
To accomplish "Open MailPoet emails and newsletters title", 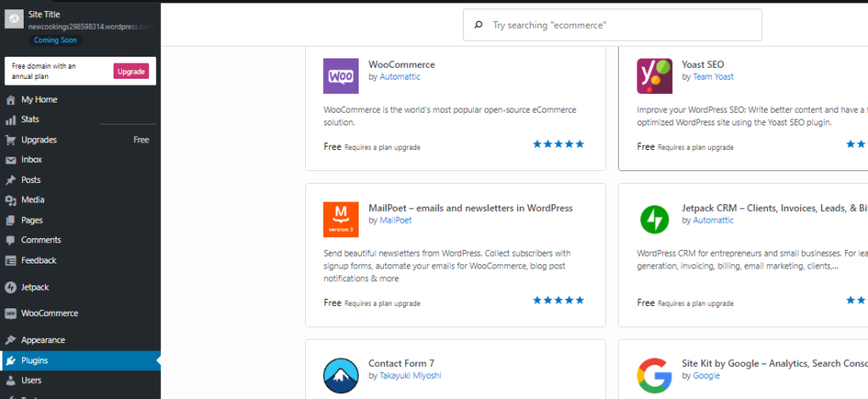I will click(x=470, y=208).
